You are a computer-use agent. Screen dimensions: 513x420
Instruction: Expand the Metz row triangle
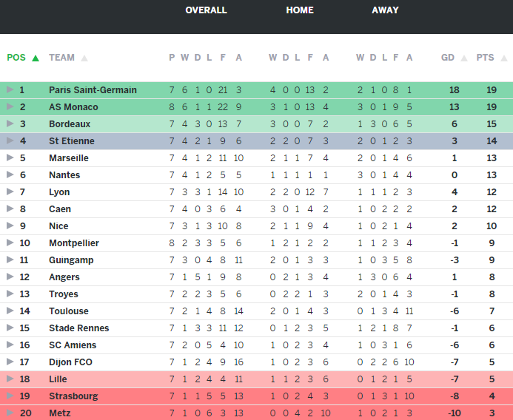(x=10, y=413)
